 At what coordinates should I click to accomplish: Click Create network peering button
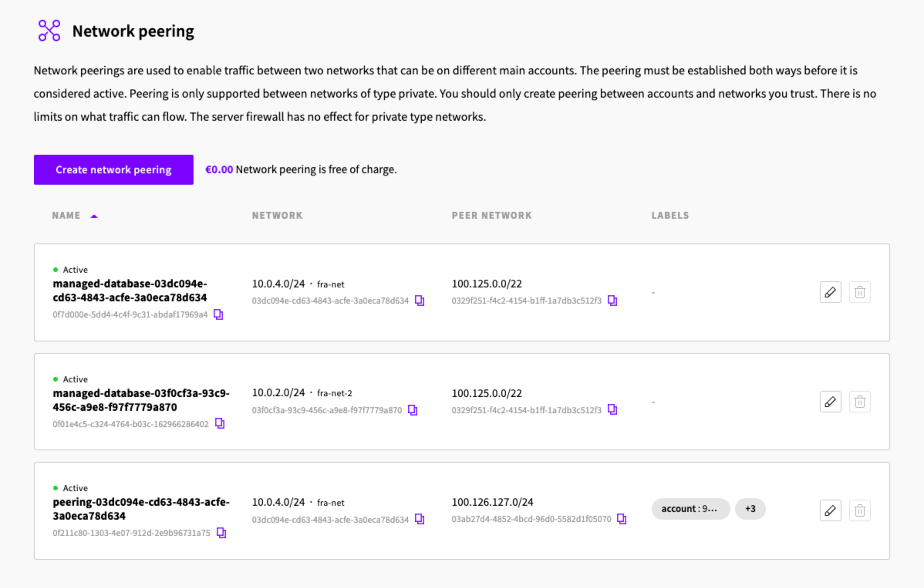[x=113, y=170]
